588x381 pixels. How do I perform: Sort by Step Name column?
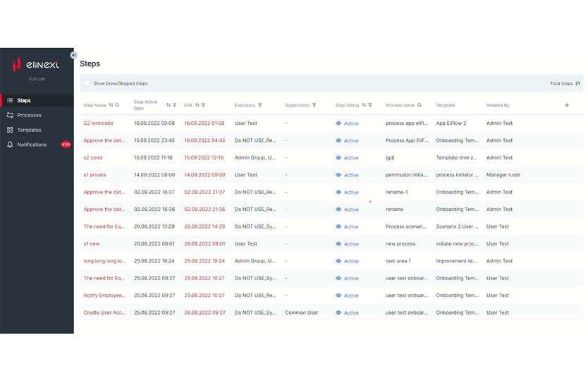tap(111, 105)
